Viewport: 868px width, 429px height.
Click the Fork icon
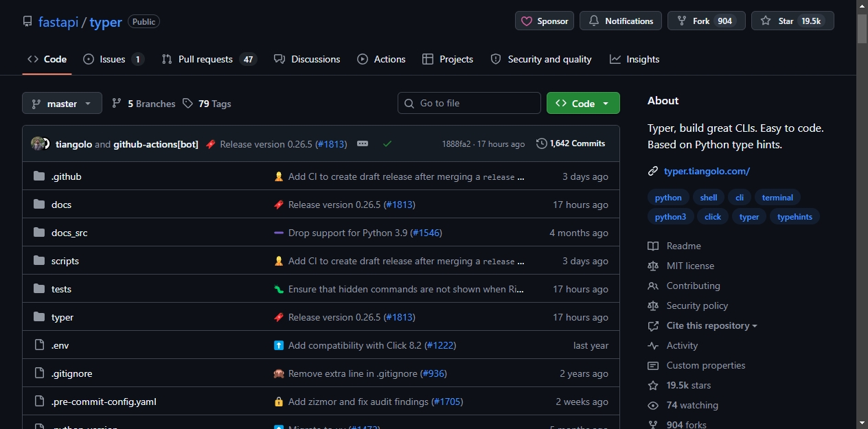[682, 21]
